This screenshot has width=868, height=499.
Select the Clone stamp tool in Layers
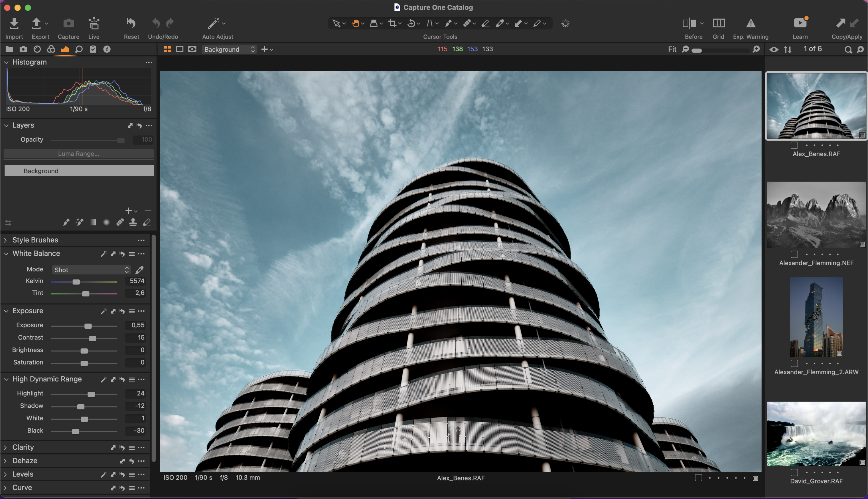tap(133, 223)
